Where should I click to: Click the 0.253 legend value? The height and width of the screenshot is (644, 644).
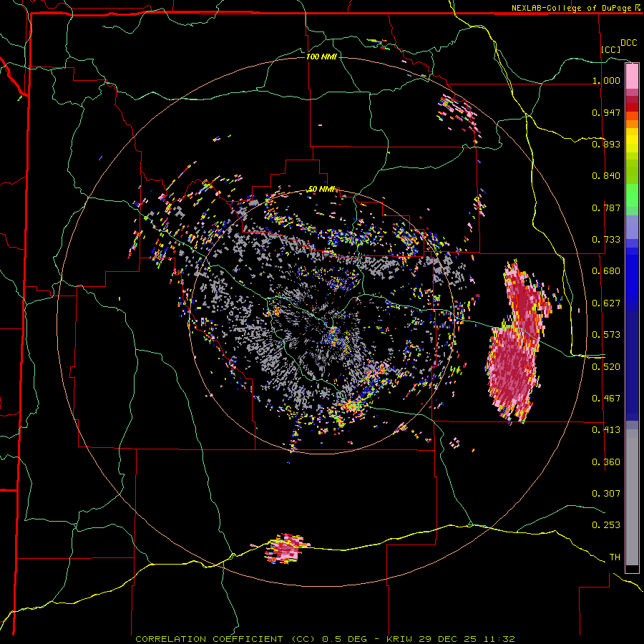(x=606, y=525)
